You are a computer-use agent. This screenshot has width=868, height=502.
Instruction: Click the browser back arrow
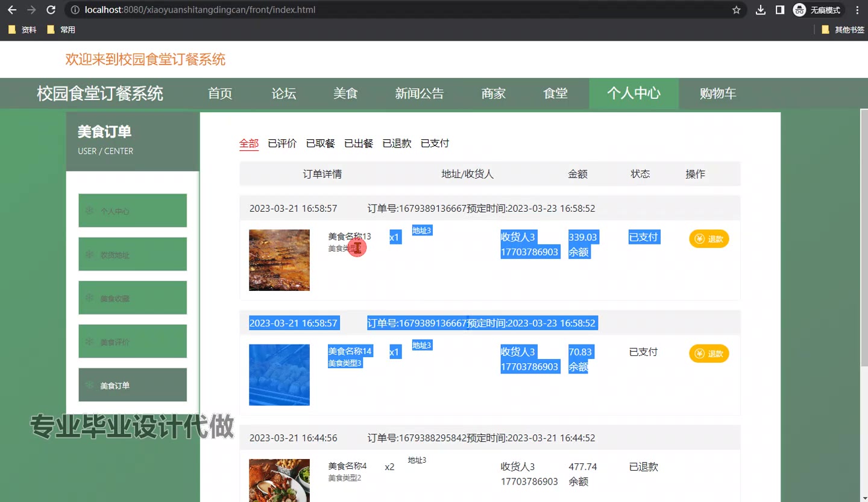tap(12, 10)
